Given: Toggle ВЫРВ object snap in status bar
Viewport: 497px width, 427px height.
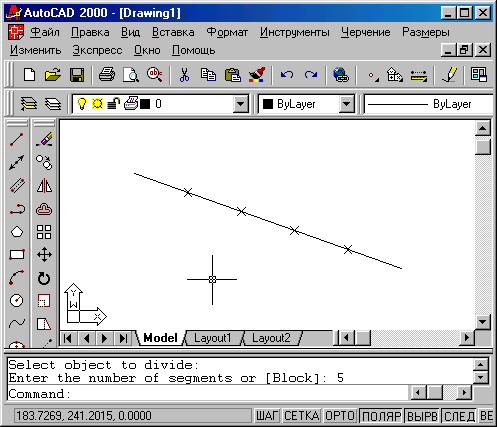Looking at the screenshot, I should pyautogui.click(x=422, y=416).
